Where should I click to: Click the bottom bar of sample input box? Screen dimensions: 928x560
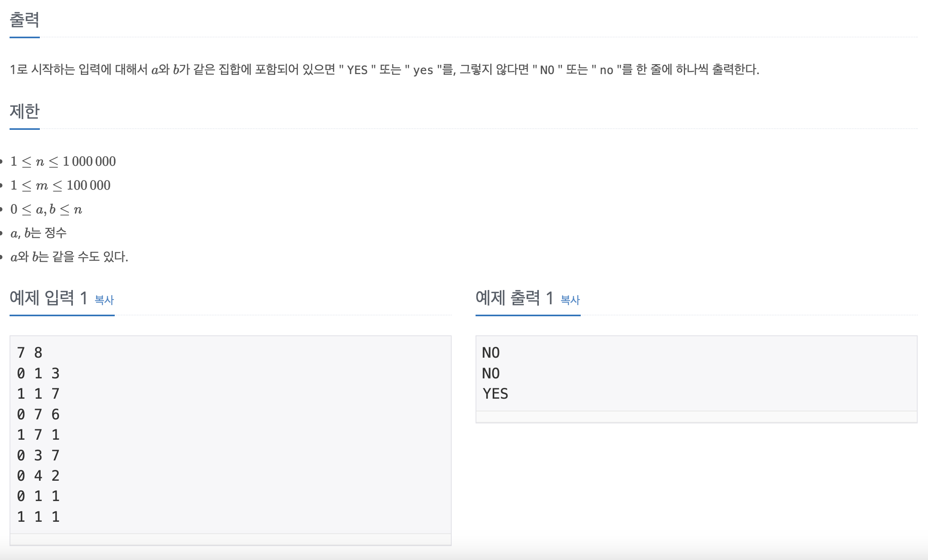point(230,540)
